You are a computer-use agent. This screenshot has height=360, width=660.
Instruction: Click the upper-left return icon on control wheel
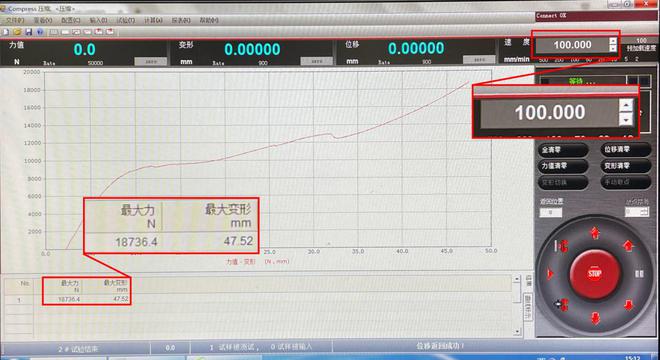(562, 245)
